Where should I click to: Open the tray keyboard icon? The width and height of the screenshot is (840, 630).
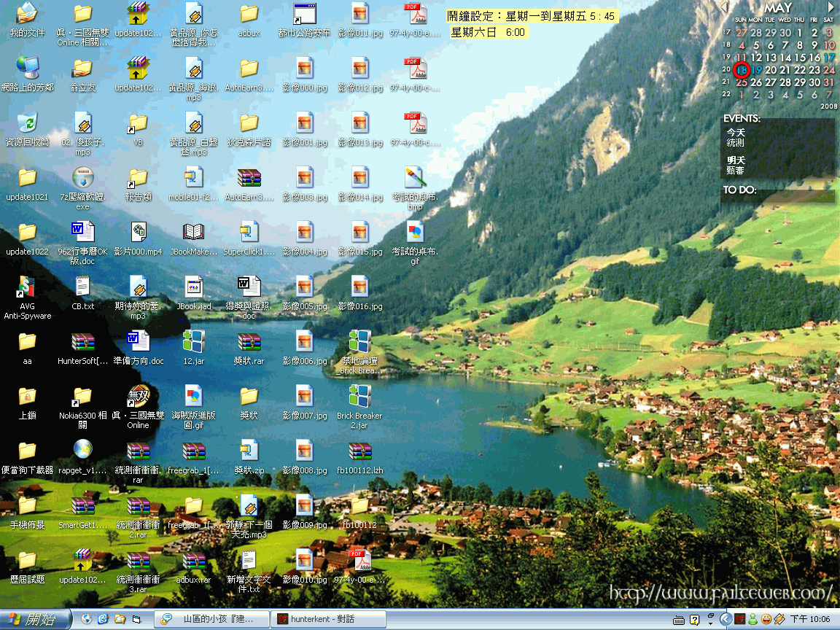(679, 620)
